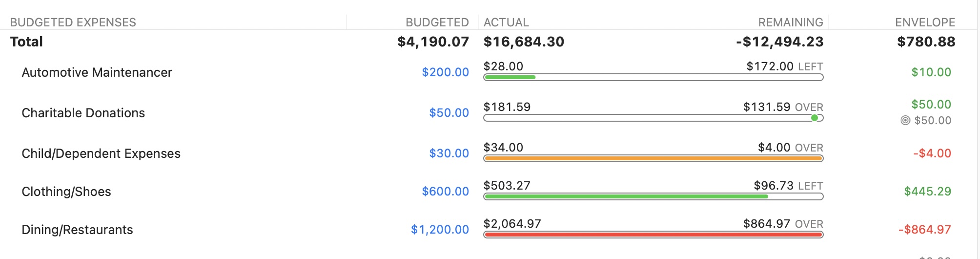980x259 pixels.
Task: Open the Dining/Restaurants category
Action: click(x=77, y=230)
